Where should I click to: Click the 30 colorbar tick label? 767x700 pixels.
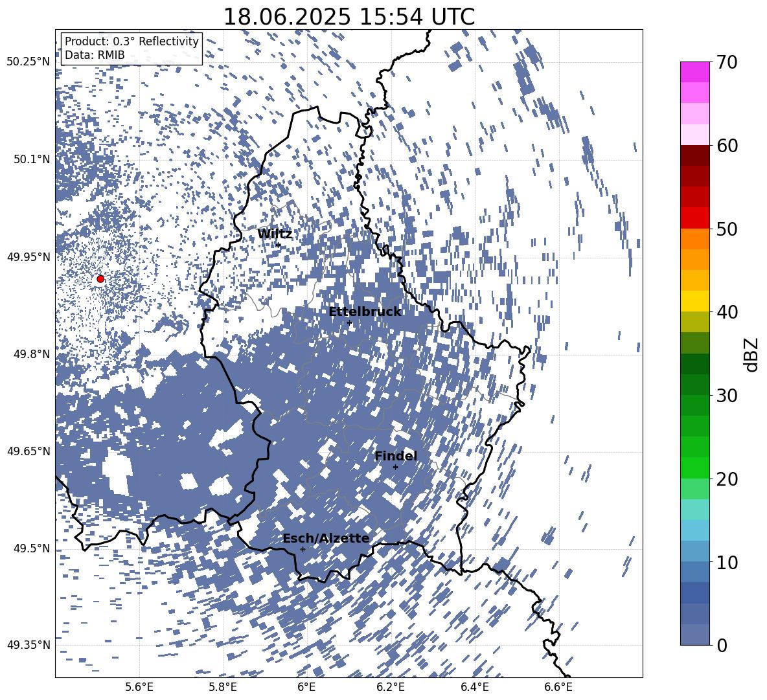(x=727, y=395)
